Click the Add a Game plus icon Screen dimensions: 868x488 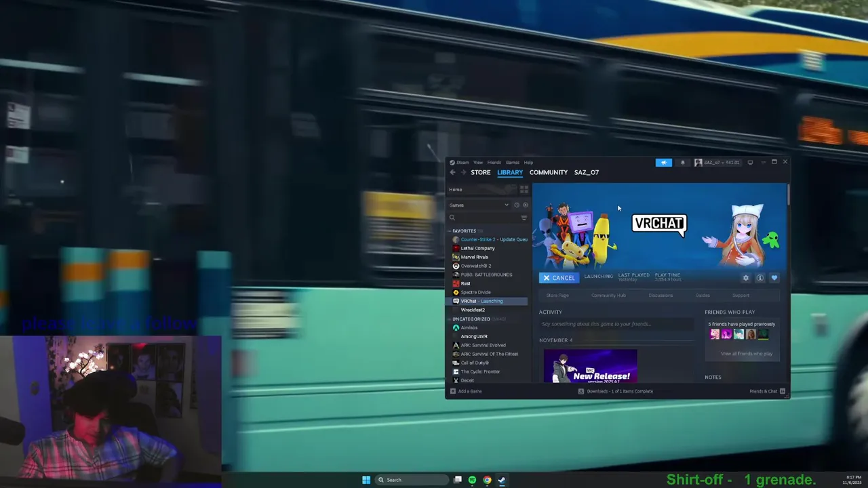pos(453,391)
